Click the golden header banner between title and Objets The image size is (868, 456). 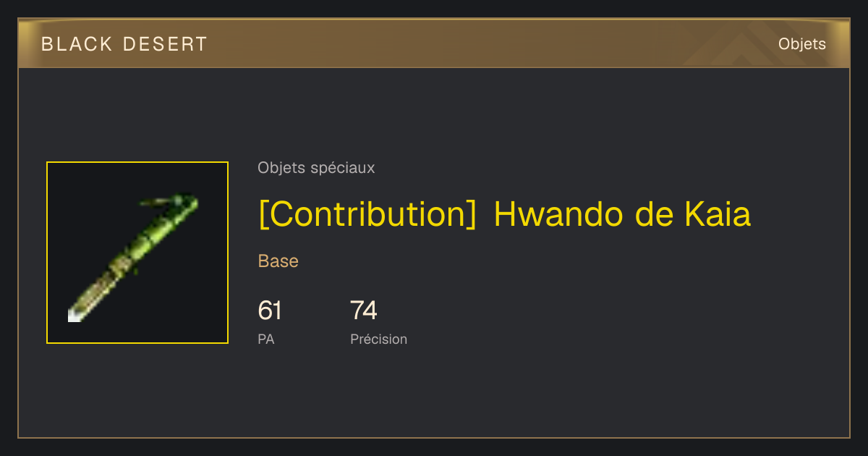[x=492, y=44]
